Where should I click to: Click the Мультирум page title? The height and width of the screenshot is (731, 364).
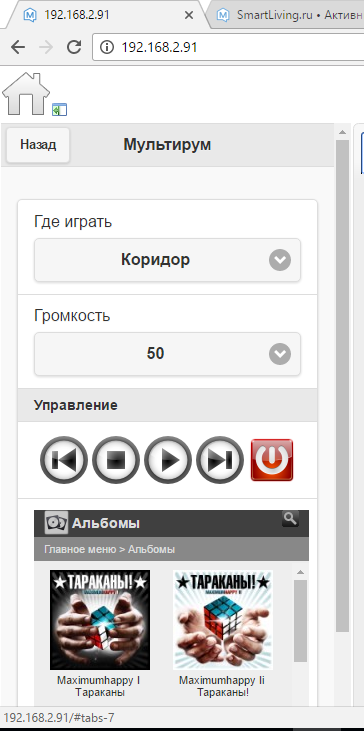pos(167,145)
